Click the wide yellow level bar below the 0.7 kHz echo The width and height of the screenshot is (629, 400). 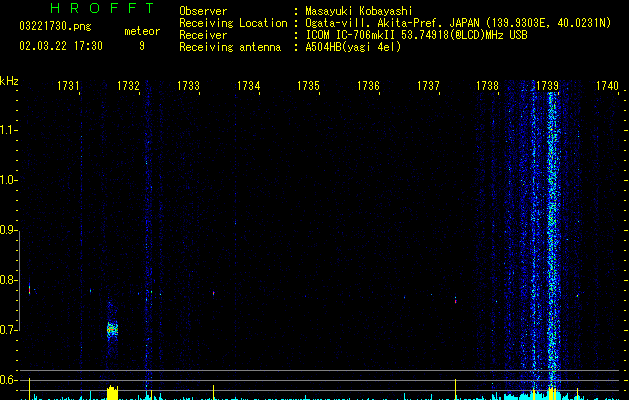tap(113, 393)
